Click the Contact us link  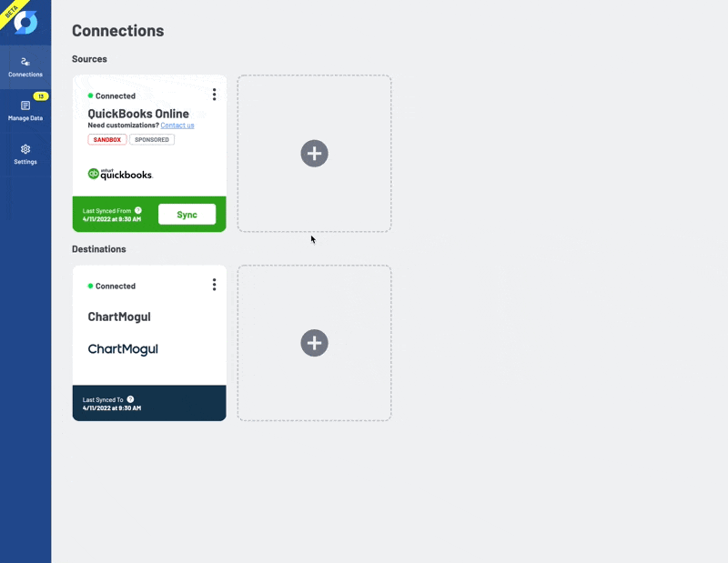pos(177,126)
